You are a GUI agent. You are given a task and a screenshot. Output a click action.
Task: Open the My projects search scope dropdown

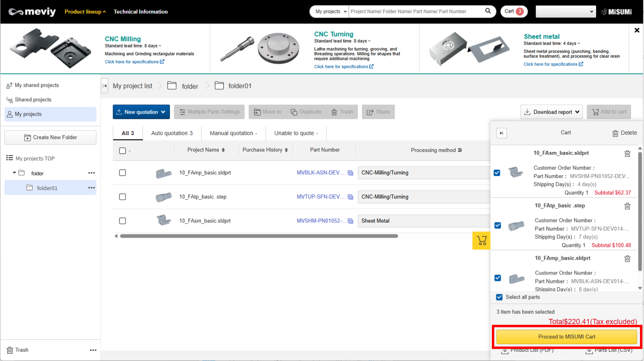330,12
